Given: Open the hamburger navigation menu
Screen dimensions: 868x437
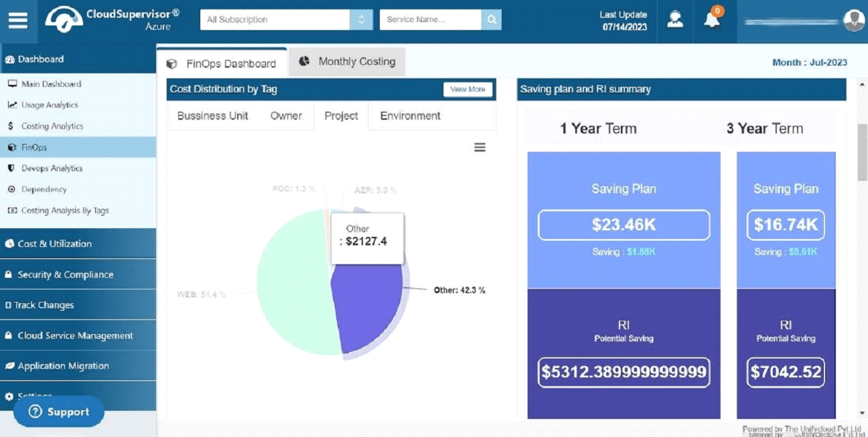Looking at the screenshot, I should pyautogui.click(x=18, y=20).
